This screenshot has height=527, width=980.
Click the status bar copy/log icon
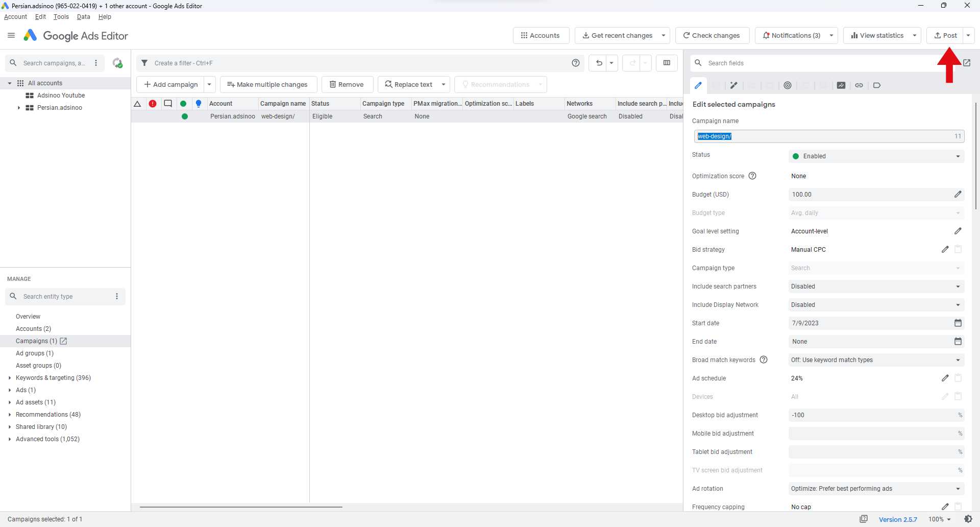[864, 519]
